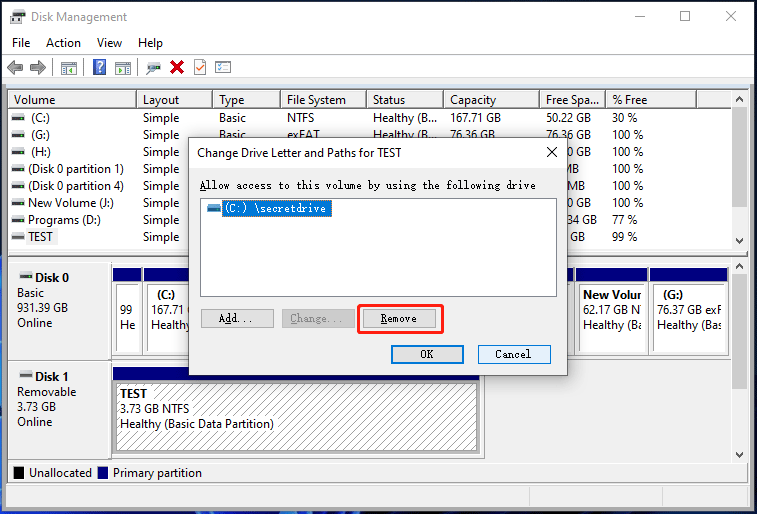Sort by the Type column header
This screenshot has width=757, height=514.
coord(247,100)
